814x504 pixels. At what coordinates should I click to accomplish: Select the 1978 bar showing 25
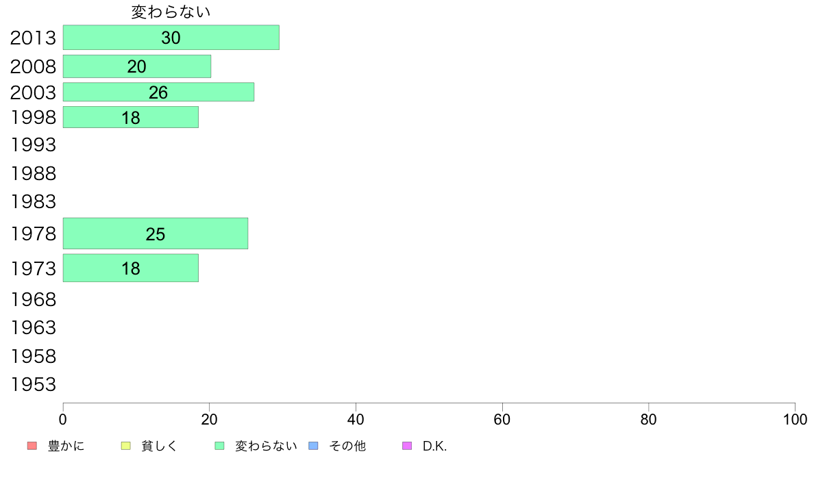click(156, 234)
